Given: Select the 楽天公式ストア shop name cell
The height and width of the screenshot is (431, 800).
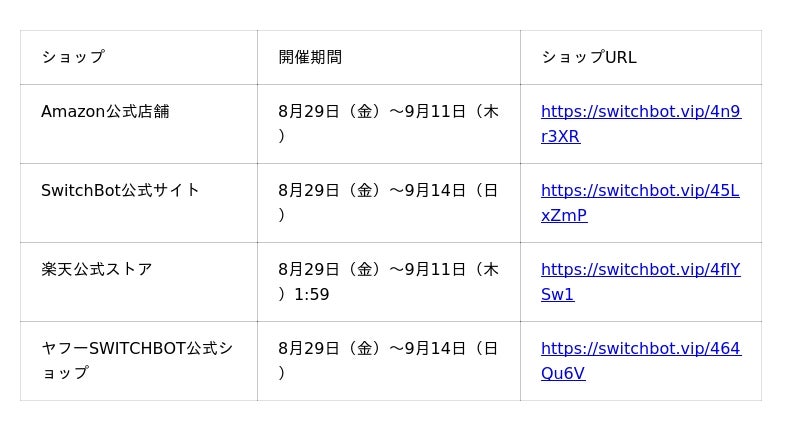Looking at the screenshot, I should [97, 270].
